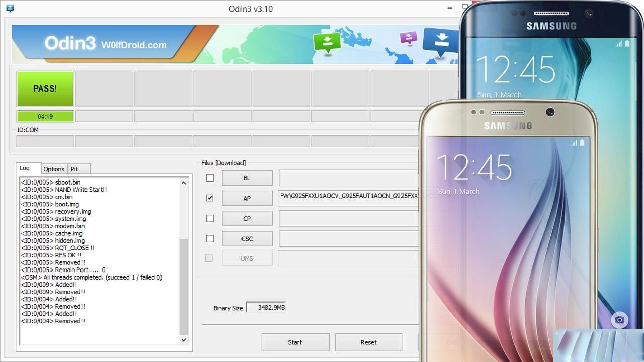Switch to the Options tab
This screenshot has width=644, height=362.
[54, 169]
